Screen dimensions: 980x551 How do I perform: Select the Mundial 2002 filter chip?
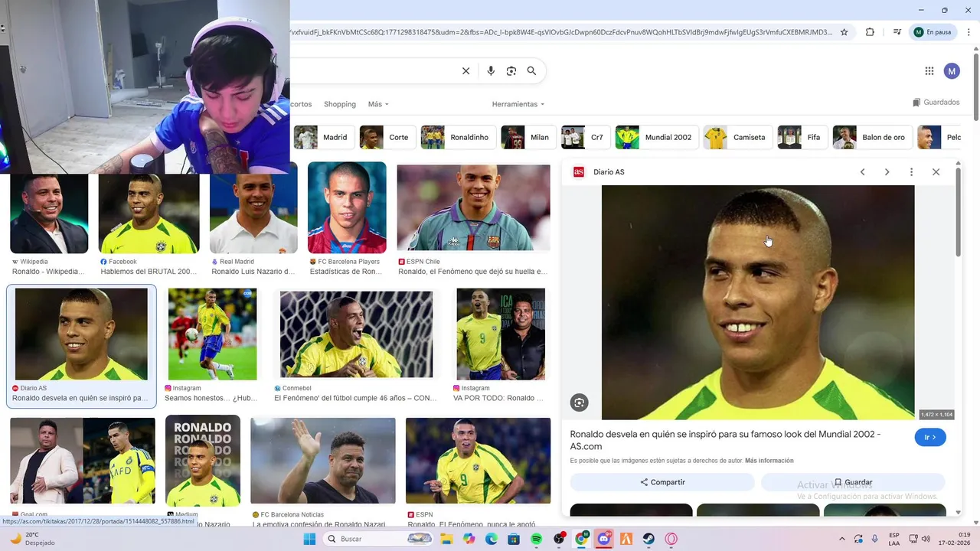click(656, 138)
